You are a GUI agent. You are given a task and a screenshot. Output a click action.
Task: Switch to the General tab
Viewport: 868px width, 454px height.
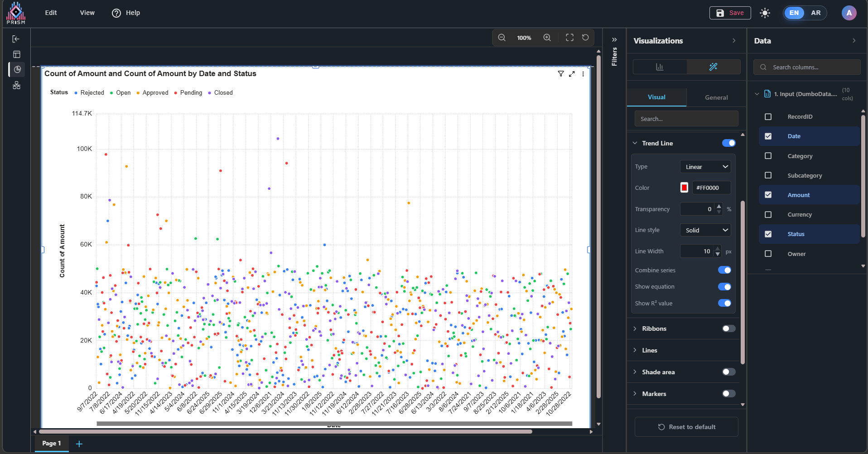click(716, 97)
